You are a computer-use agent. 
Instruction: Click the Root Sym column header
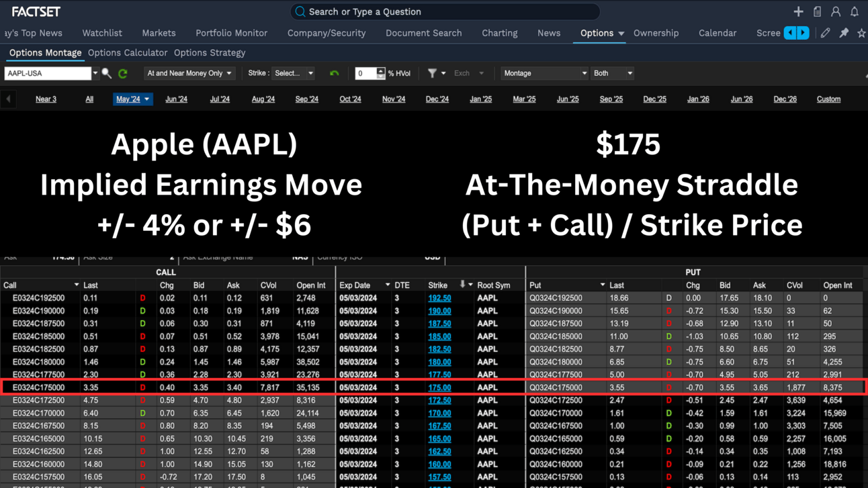tap(494, 285)
